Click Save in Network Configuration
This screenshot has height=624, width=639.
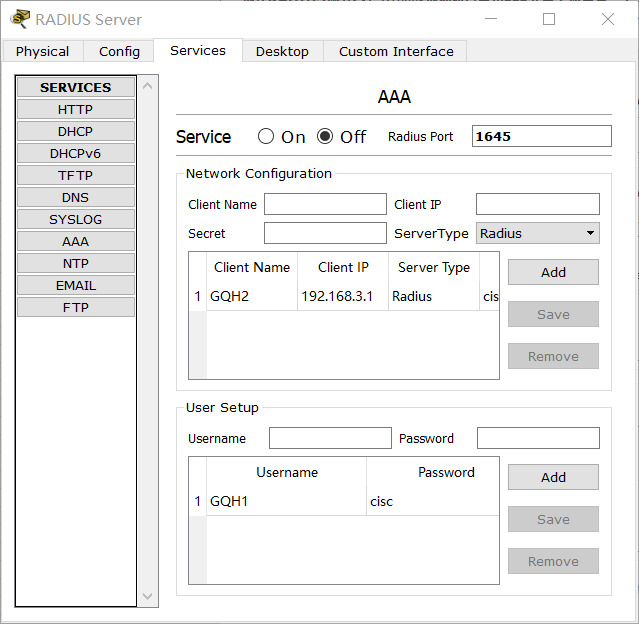click(553, 314)
